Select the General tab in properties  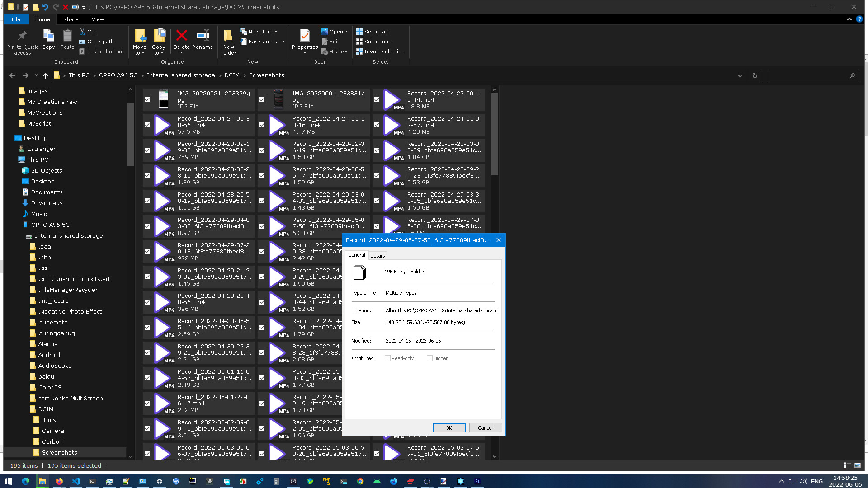click(357, 255)
